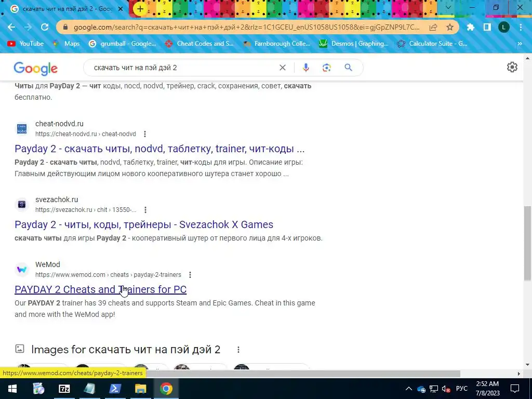532x399 pixels.
Task: Start voice search with microphone
Action: click(x=305, y=68)
